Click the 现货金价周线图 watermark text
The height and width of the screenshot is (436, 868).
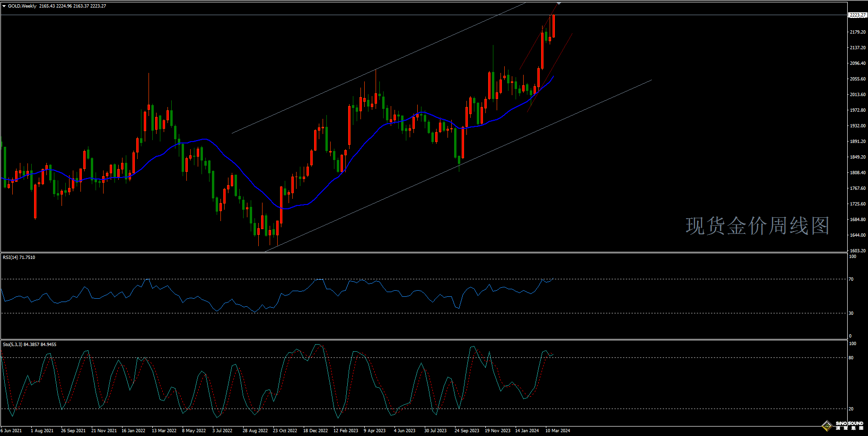[757, 226]
